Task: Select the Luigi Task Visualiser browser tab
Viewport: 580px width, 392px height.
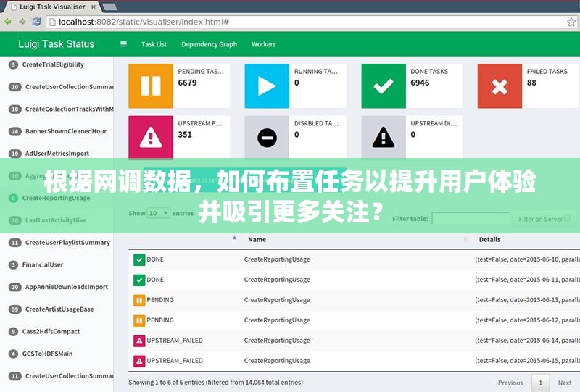Action: (x=51, y=7)
